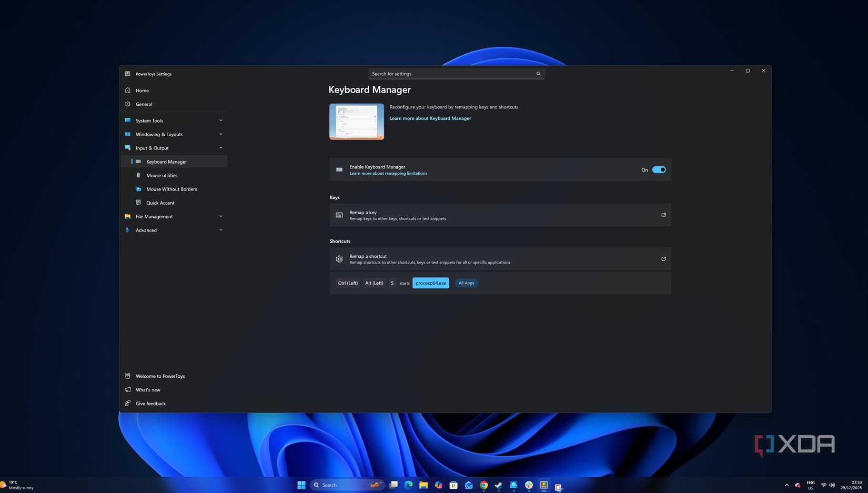The image size is (868, 493).
Task: Open the Keyboard Manager sidebar item
Action: click(166, 162)
